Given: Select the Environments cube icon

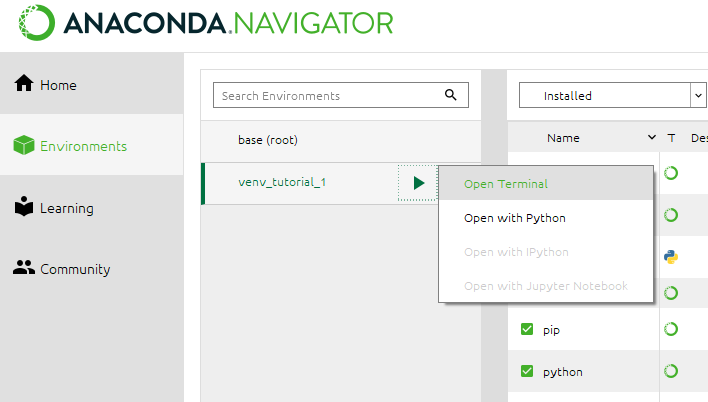Looking at the screenshot, I should point(24,145).
